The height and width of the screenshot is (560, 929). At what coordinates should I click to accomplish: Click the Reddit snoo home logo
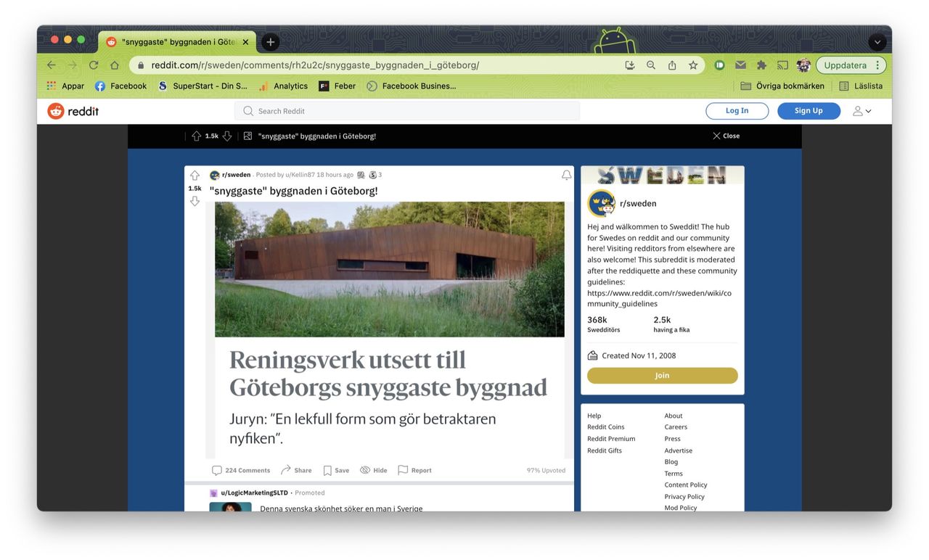pyautogui.click(x=56, y=110)
